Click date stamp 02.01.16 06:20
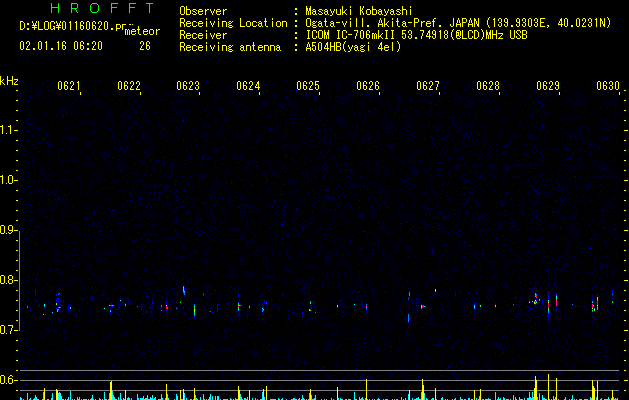Screen dimensions: 629x400 tap(61, 46)
